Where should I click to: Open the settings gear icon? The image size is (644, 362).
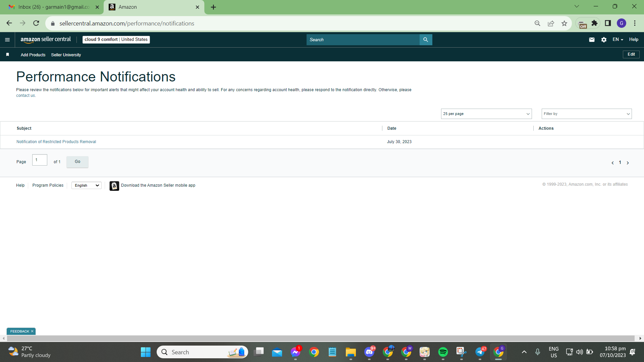(x=604, y=40)
